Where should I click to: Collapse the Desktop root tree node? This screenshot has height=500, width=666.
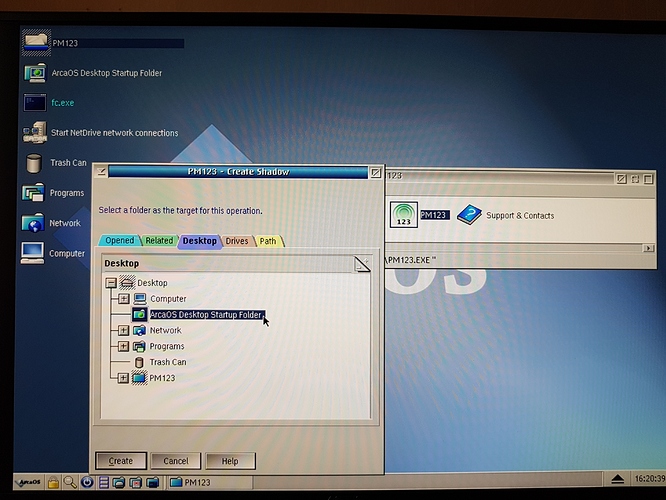pos(111,283)
